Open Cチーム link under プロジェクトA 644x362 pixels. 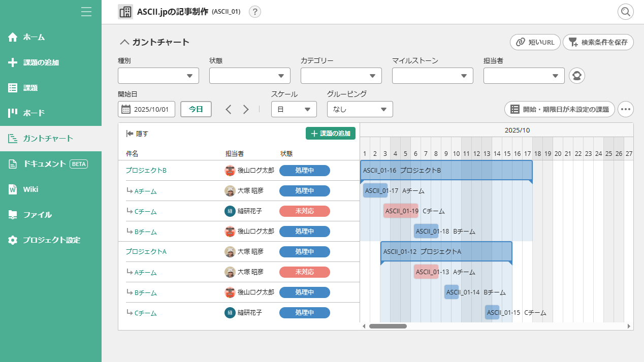click(x=145, y=313)
